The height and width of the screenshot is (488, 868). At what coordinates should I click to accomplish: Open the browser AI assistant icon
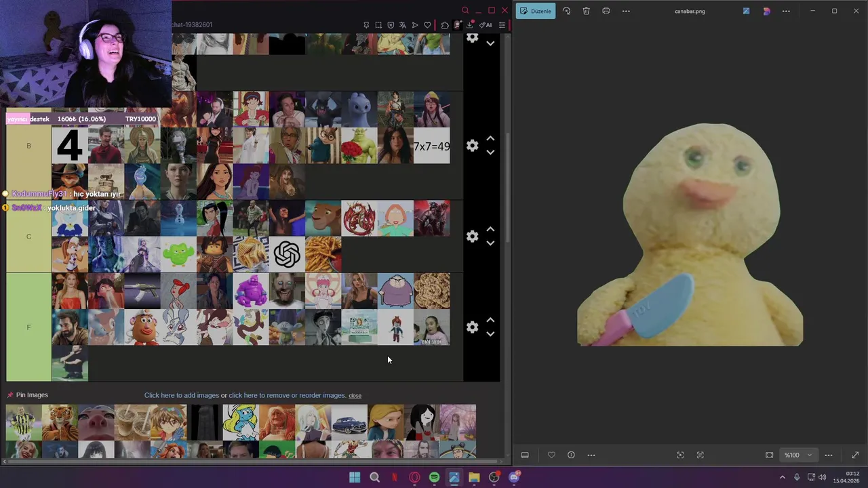point(486,25)
